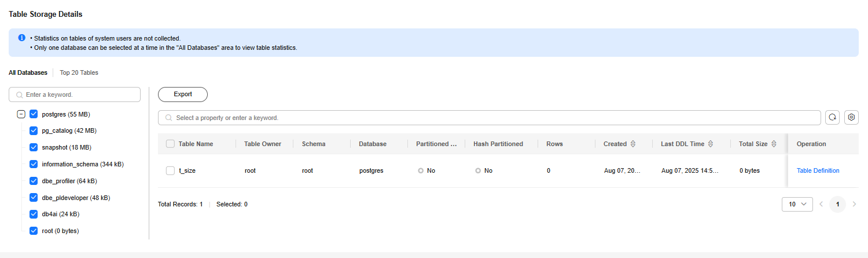Screen dimensions: 868x258
Task: Uncheck the pg_catalog schema checkbox
Action: [x=34, y=131]
